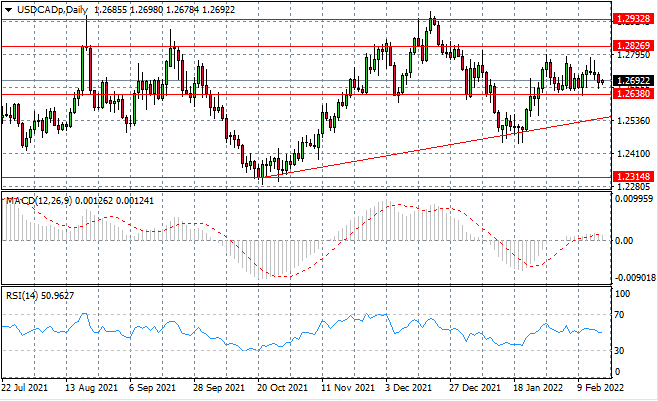This screenshot has width=658, height=401.
Task: Click the 6 Sep 2021 date label
Action: tap(152, 388)
